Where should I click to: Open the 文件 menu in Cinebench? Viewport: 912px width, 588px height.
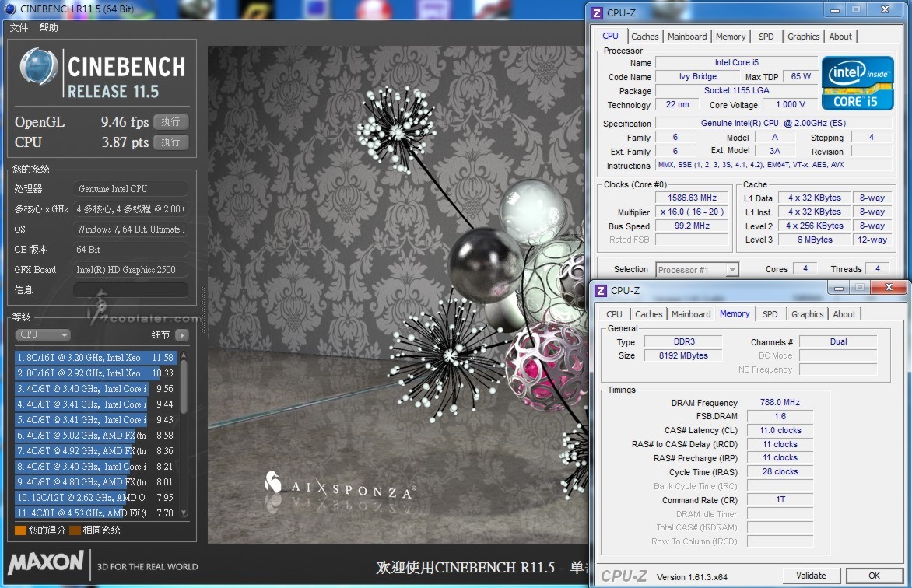pos(19,28)
